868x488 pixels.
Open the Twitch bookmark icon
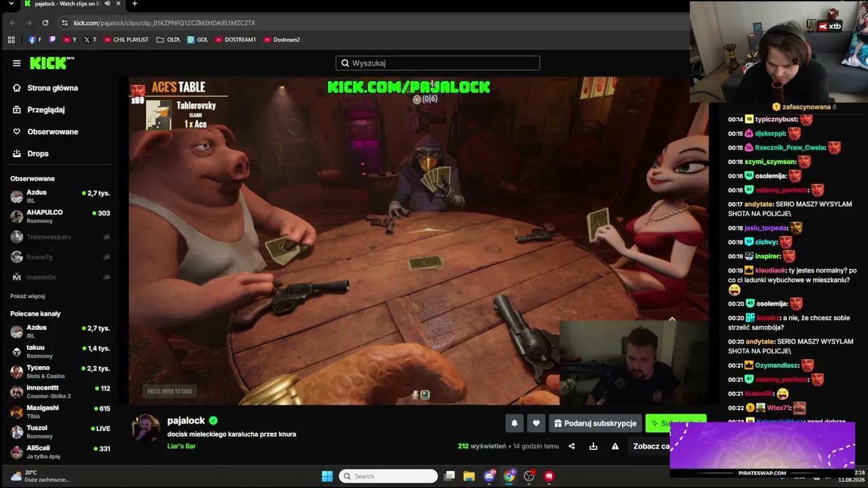click(53, 40)
